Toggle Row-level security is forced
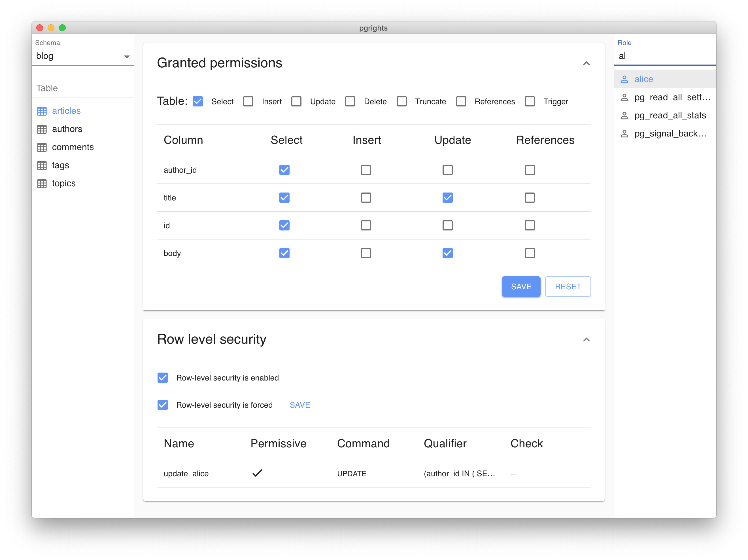The width and height of the screenshot is (748, 560). pyautogui.click(x=163, y=405)
